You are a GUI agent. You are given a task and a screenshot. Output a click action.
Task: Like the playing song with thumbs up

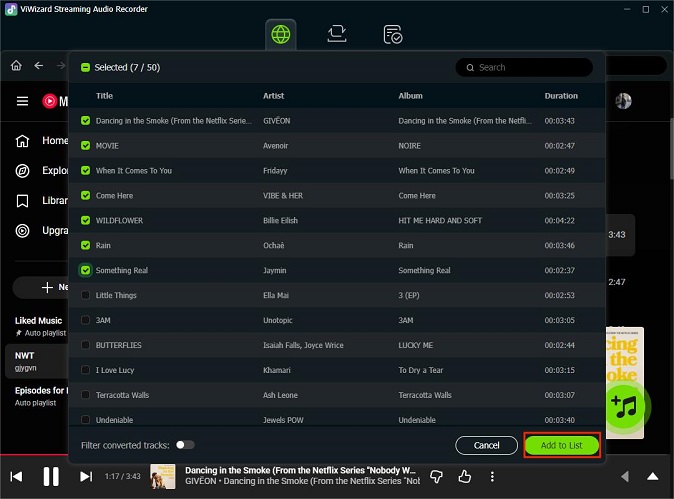pos(465,476)
